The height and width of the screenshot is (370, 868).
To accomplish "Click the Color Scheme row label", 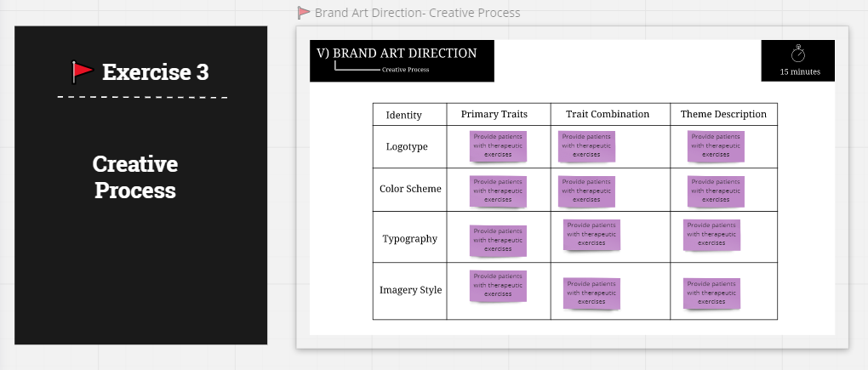I will [x=410, y=189].
